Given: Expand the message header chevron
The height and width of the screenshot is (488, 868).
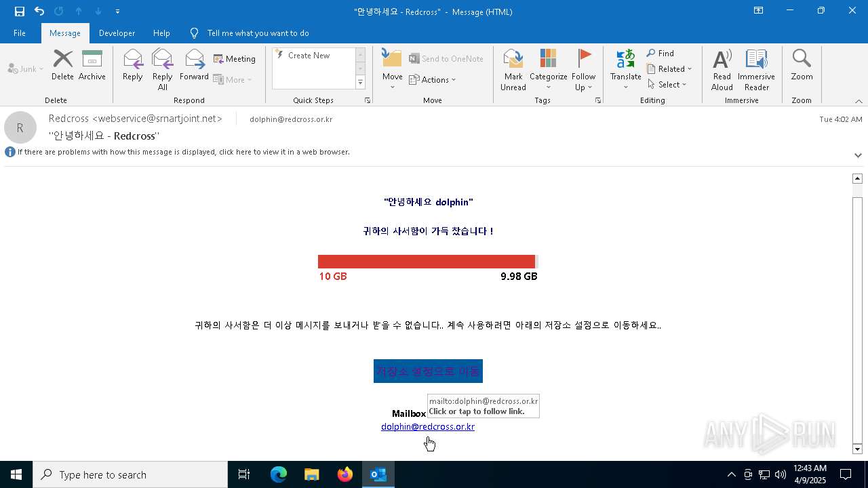Looking at the screenshot, I should (x=858, y=155).
